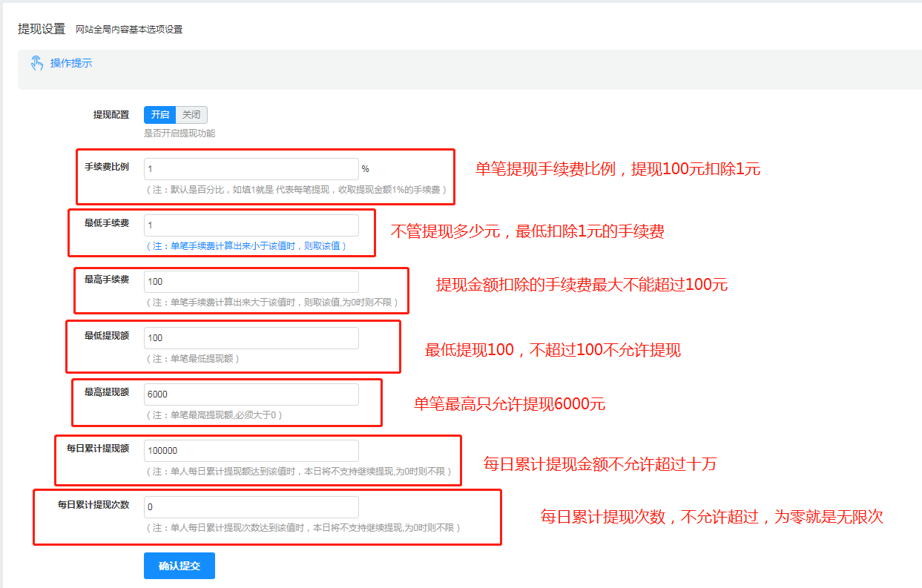Submit the form with 确认提交
The width and height of the screenshot is (922, 588).
[180, 566]
